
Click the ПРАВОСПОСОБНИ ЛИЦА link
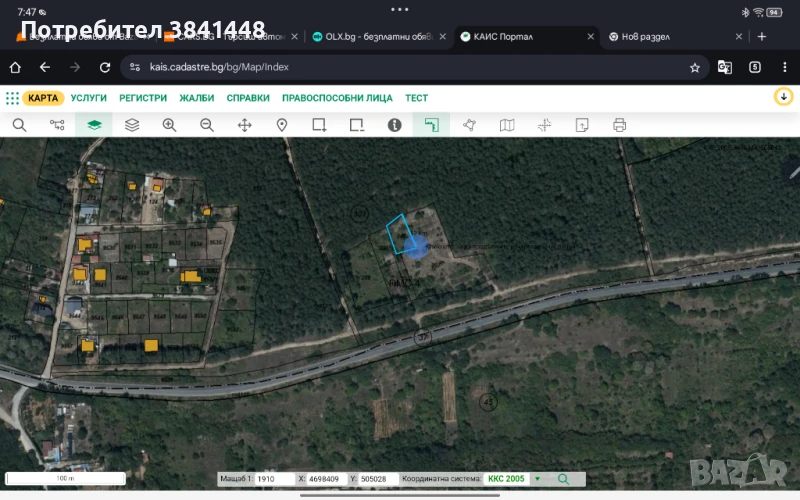click(337, 98)
